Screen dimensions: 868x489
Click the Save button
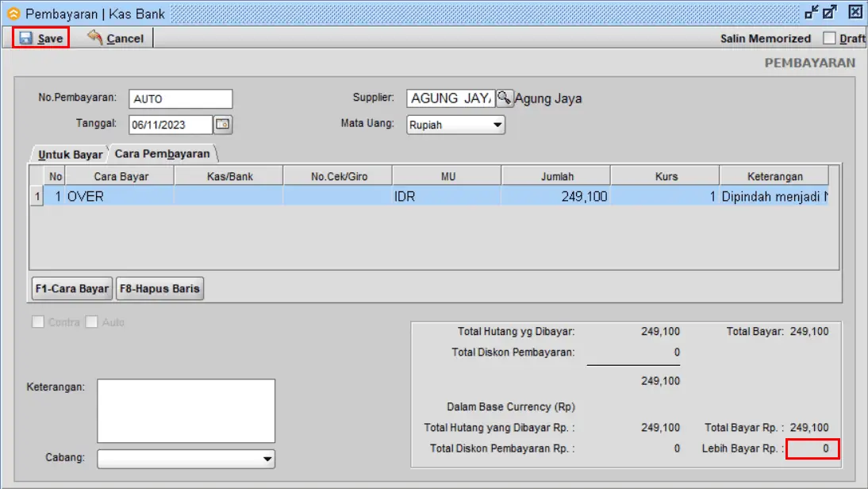pos(41,38)
